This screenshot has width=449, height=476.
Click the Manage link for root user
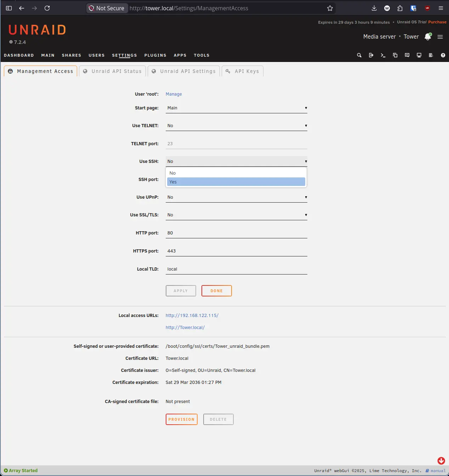tap(174, 94)
